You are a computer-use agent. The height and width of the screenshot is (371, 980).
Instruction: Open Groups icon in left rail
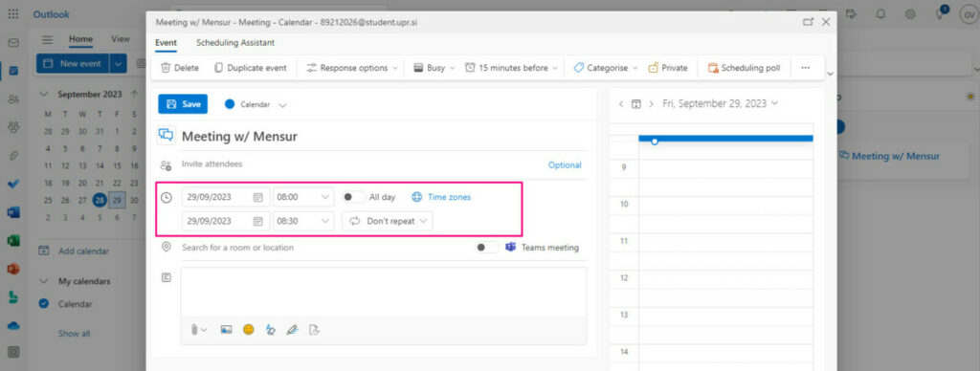13,127
